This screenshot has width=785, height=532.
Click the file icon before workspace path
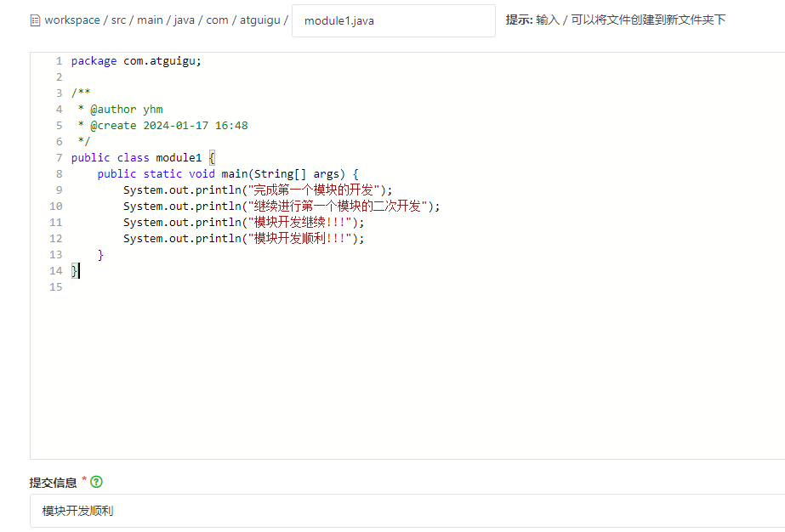point(35,20)
